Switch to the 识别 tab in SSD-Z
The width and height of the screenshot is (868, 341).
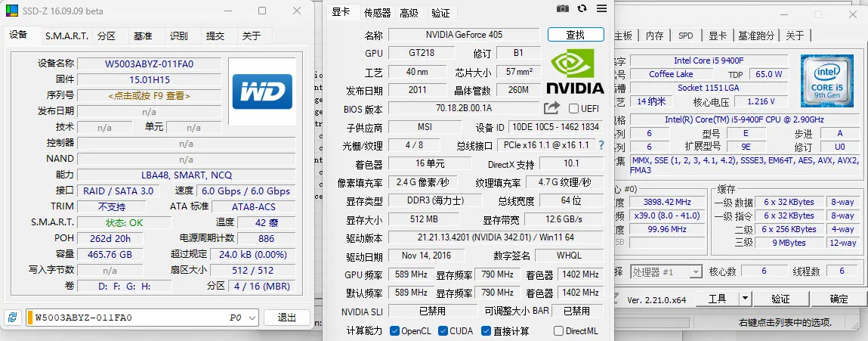click(179, 36)
